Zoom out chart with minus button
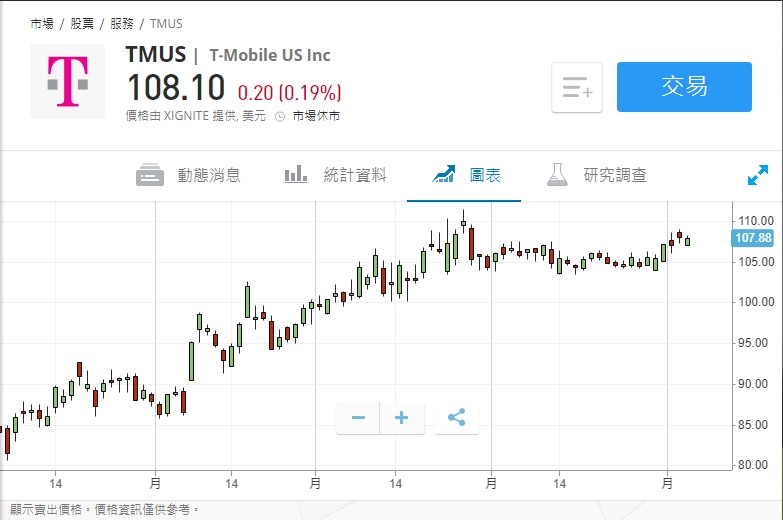 (x=358, y=418)
